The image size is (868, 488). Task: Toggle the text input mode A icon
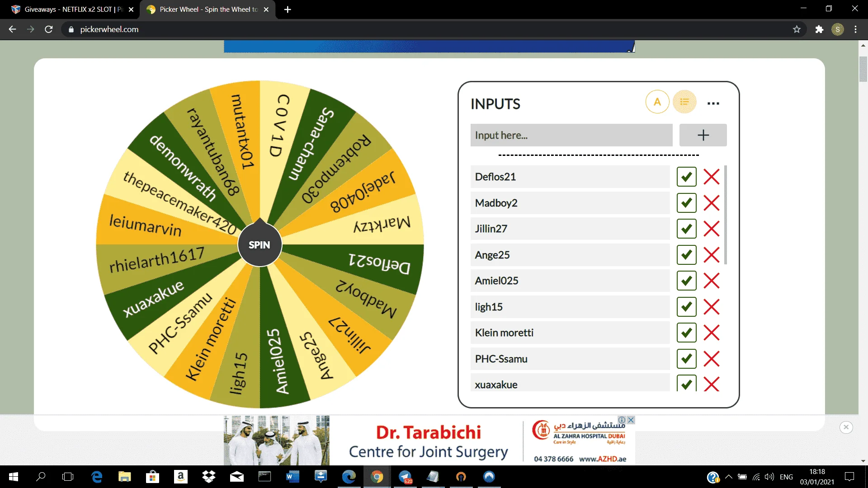click(657, 102)
